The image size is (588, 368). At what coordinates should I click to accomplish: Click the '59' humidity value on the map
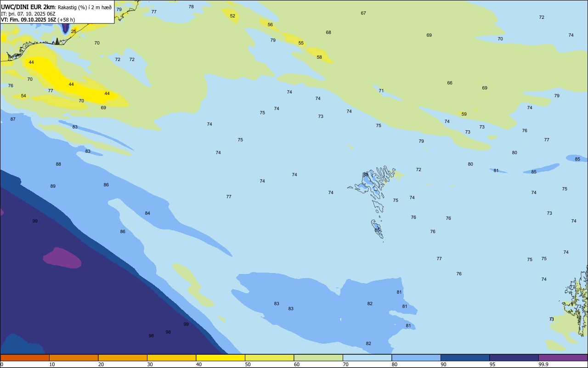pos(464,114)
